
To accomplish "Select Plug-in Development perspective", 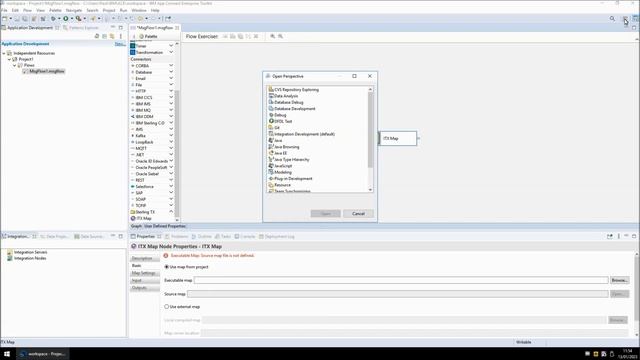I will 293,179.
